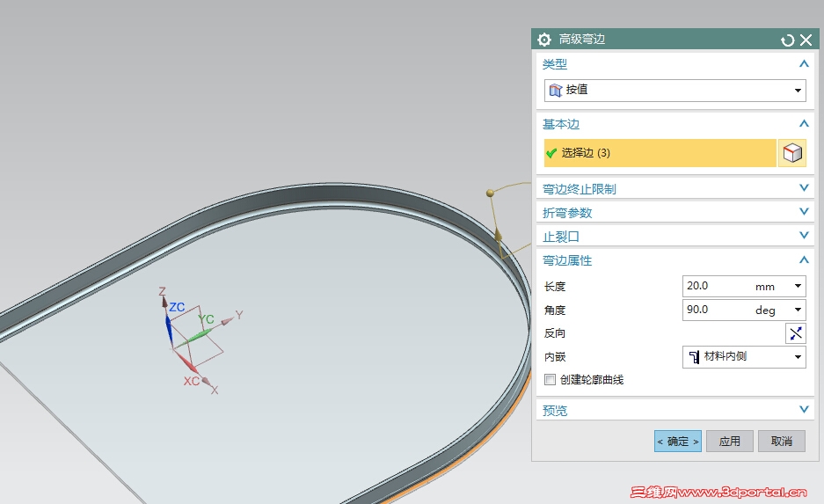Viewport: 824px width, 504px height.
Task: Enable the 创建轮廓曲线 checkbox
Action: pos(550,379)
